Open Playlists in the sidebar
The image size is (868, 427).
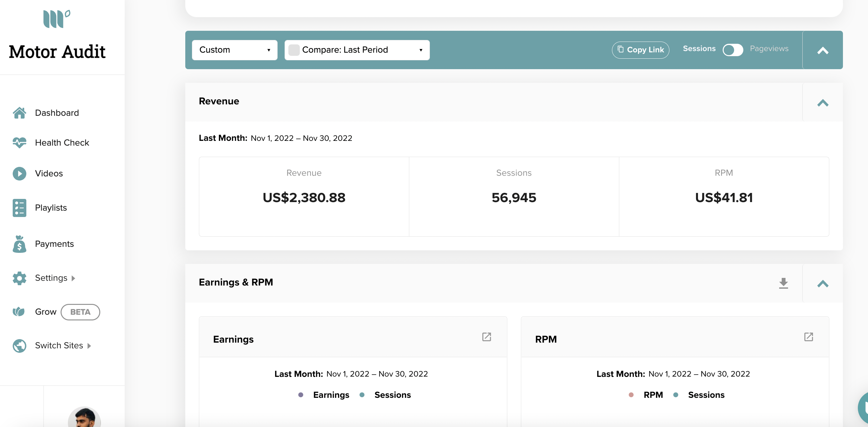[x=51, y=207]
